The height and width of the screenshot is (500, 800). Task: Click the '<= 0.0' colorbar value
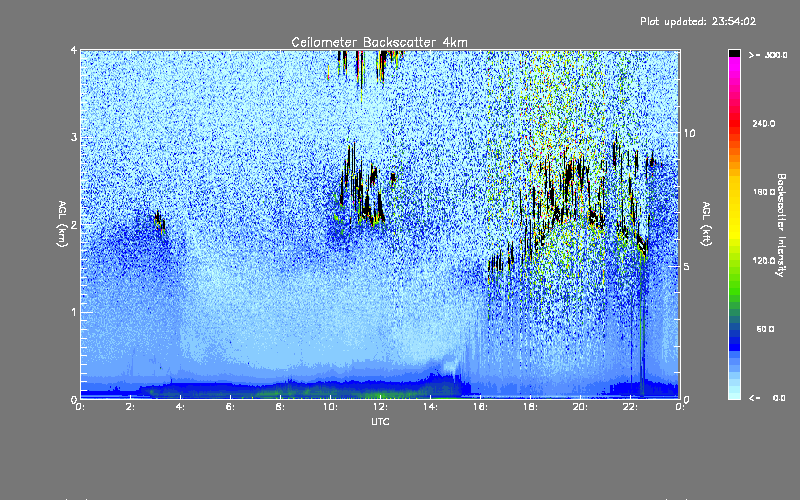(x=768, y=398)
